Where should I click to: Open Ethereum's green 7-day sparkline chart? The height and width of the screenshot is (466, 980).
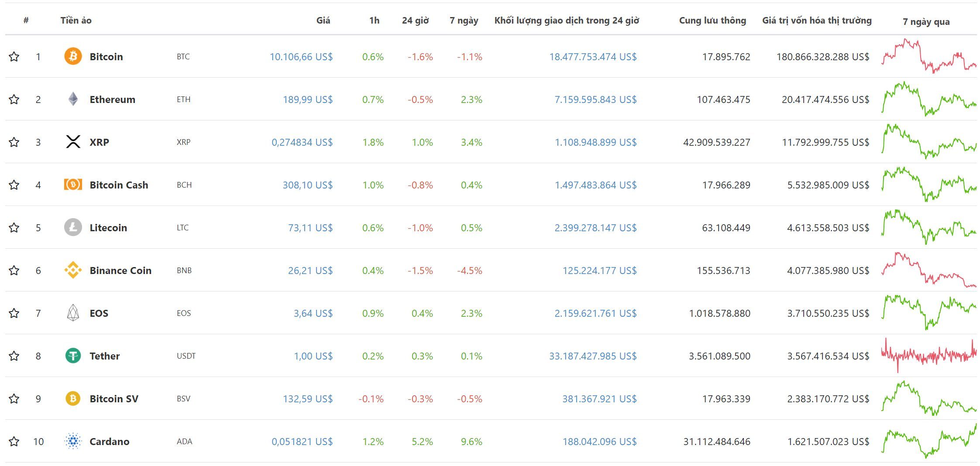929,99
